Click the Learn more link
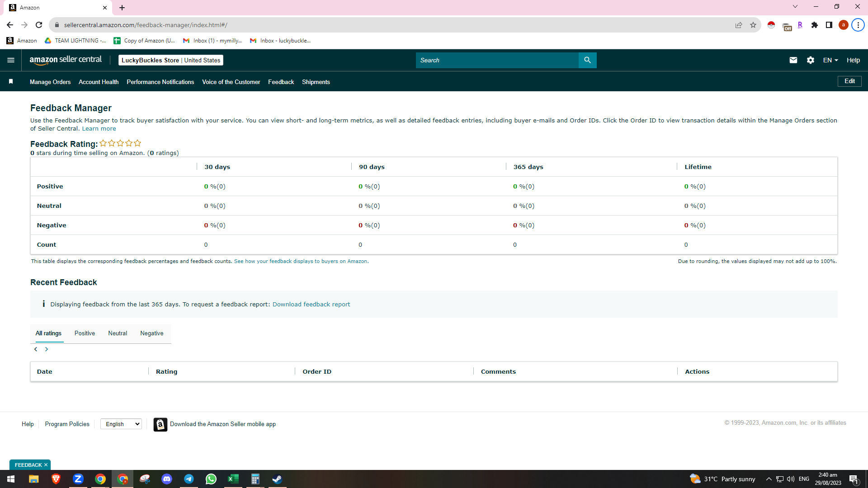This screenshot has width=868, height=488. tap(99, 129)
